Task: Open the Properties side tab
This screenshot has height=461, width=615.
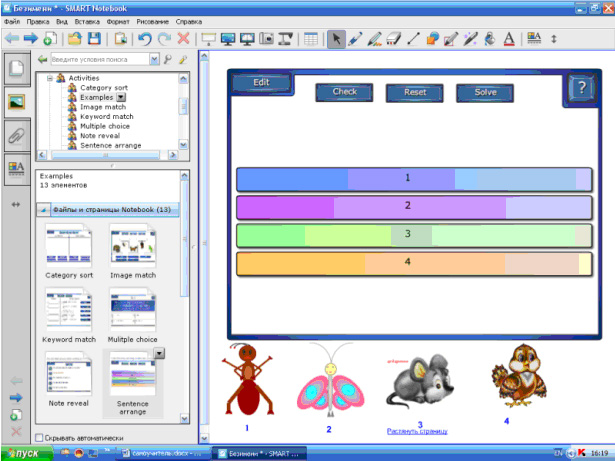Action: click(17, 169)
